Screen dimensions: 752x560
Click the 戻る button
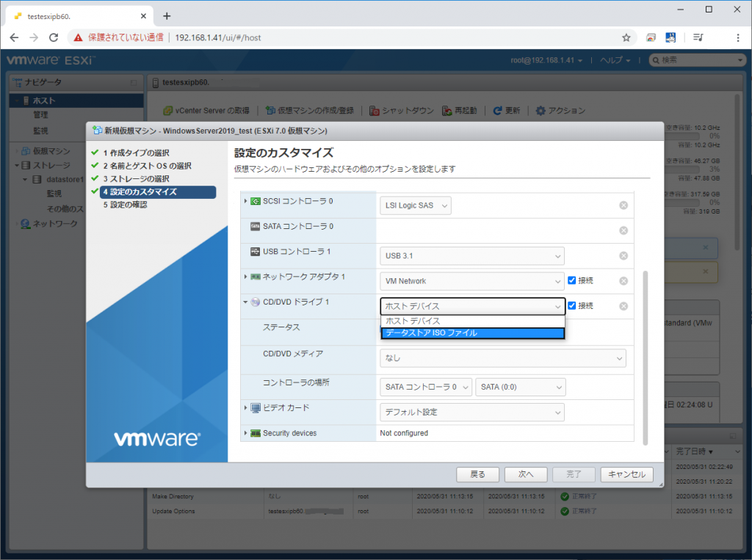[477, 475]
